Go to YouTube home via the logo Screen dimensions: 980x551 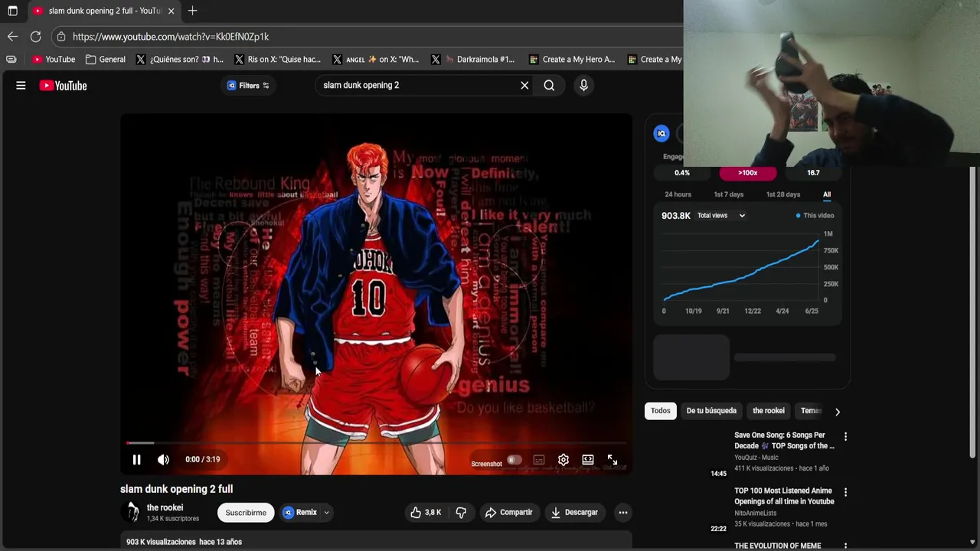tap(64, 86)
